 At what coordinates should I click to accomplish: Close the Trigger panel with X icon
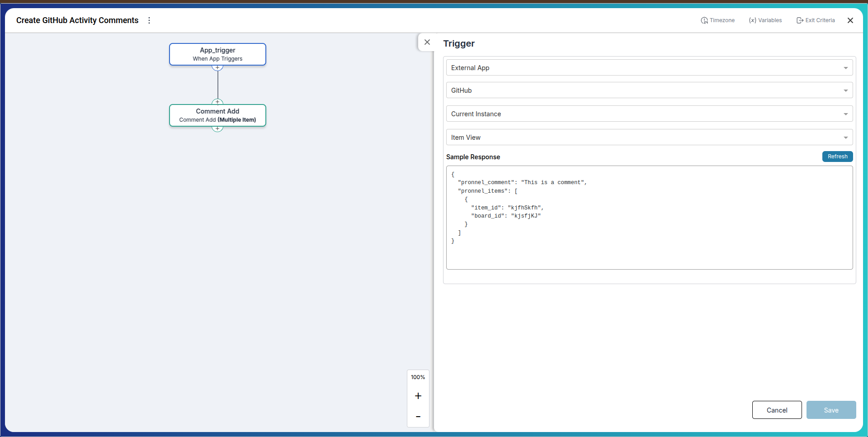[427, 42]
